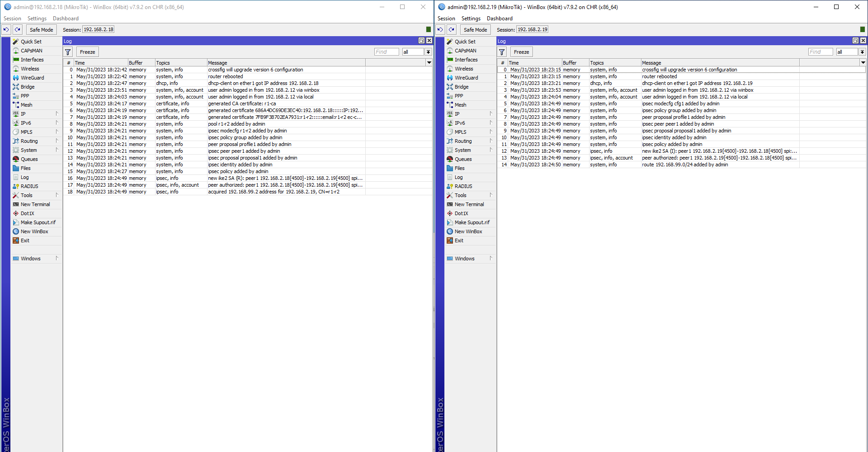Select 'ipsec modecfg cfg1 added' row in right Log
868x452 pixels.
tap(681, 104)
